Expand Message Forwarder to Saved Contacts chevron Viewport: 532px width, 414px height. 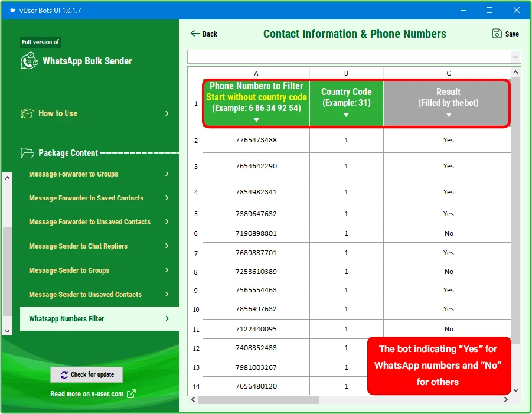[x=167, y=197]
